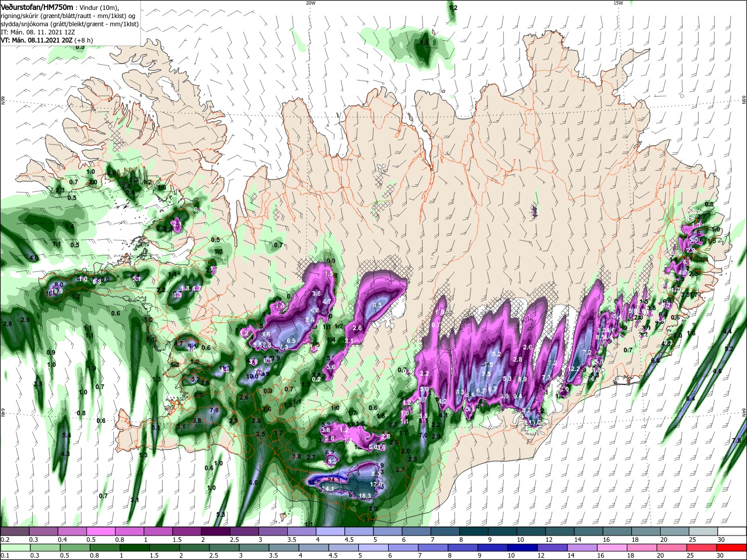747x560 pixels.
Task: Click the '12.2' precipitation value on the map
Action: [x=574, y=369]
